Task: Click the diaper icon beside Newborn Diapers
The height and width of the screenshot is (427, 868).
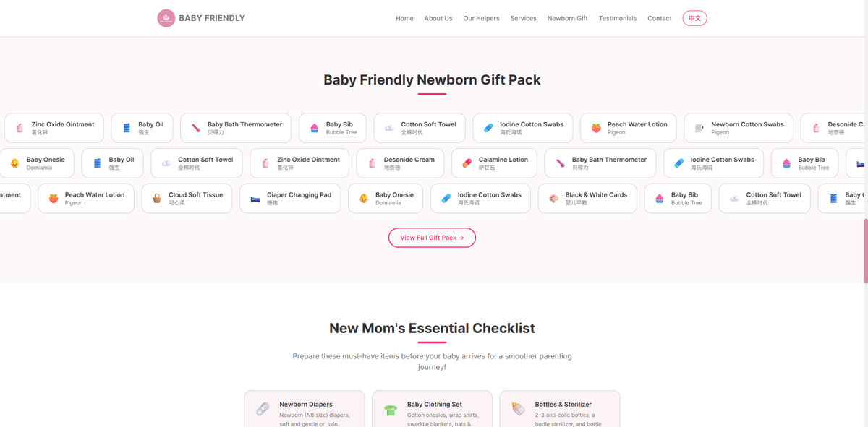Action: 262,408
